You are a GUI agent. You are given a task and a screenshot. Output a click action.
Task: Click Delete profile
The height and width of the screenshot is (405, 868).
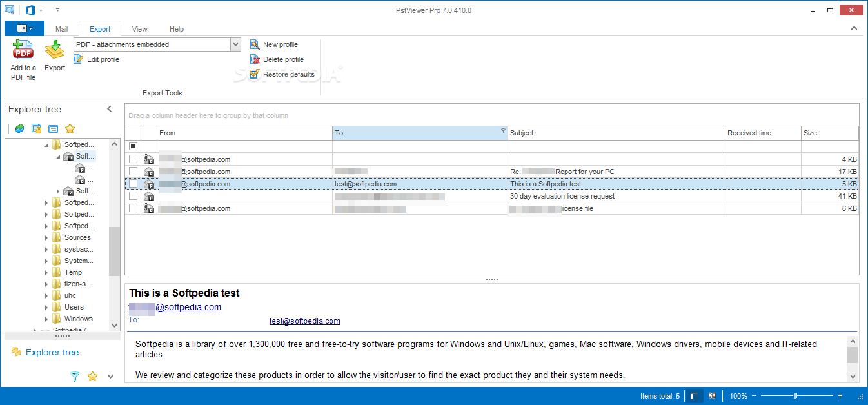pyautogui.click(x=277, y=59)
